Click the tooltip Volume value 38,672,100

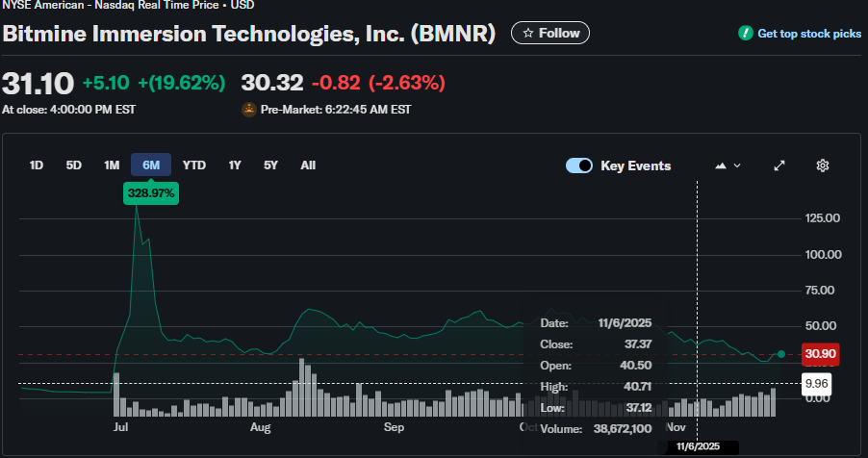click(623, 428)
